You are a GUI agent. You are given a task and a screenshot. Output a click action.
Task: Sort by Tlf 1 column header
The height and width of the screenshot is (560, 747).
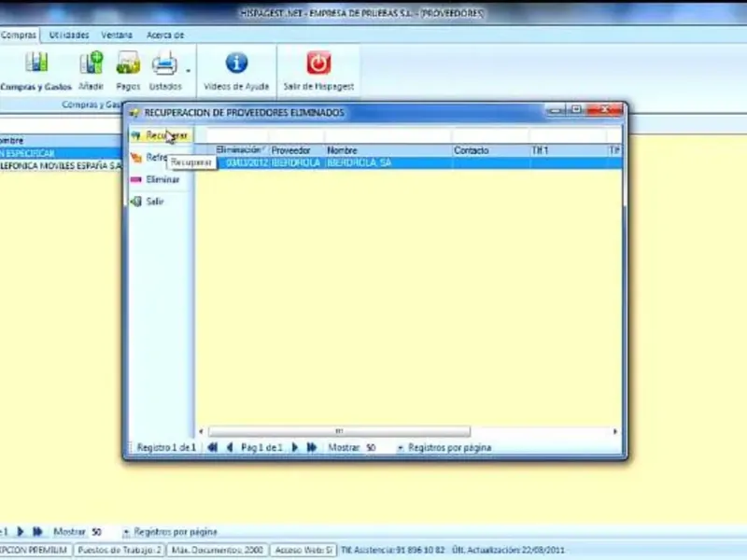568,150
